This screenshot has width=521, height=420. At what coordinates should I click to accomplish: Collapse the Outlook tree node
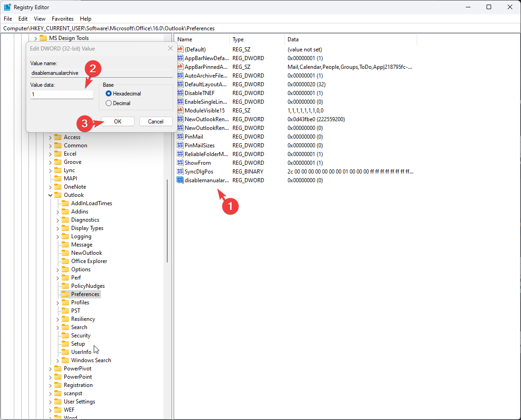pyautogui.click(x=50, y=195)
